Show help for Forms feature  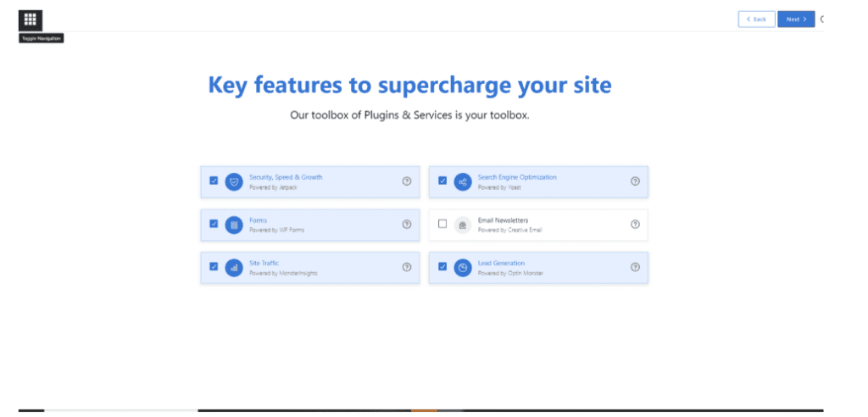click(x=407, y=225)
